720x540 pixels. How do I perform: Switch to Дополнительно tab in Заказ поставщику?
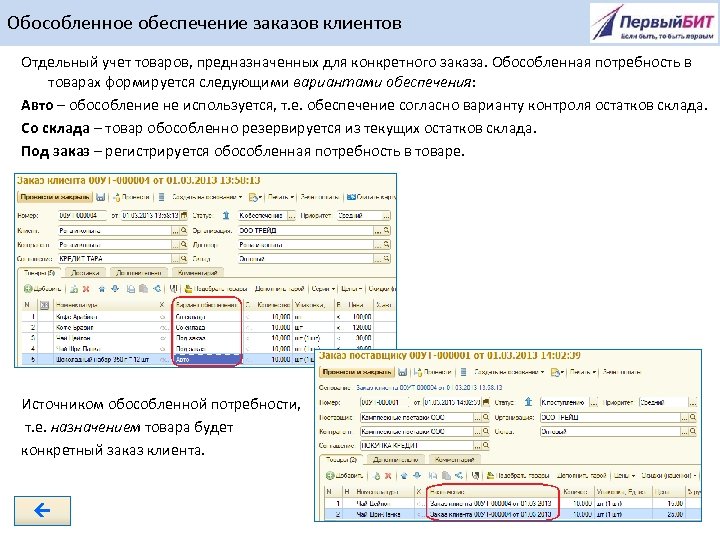pos(395,460)
